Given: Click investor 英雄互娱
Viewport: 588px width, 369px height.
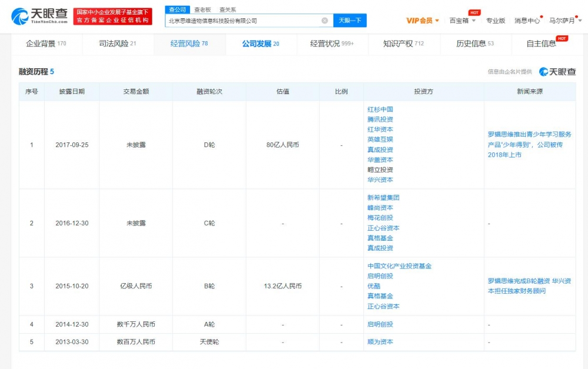Looking at the screenshot, I should click(380, 139).
